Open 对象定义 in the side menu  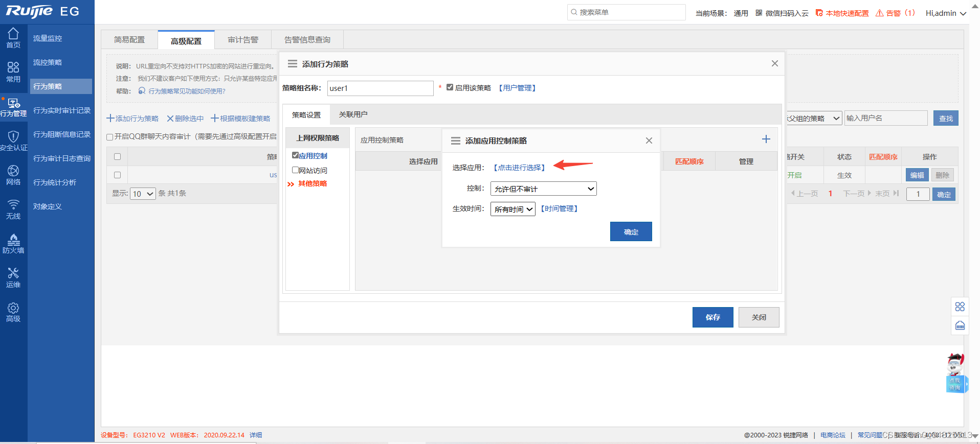48,206
